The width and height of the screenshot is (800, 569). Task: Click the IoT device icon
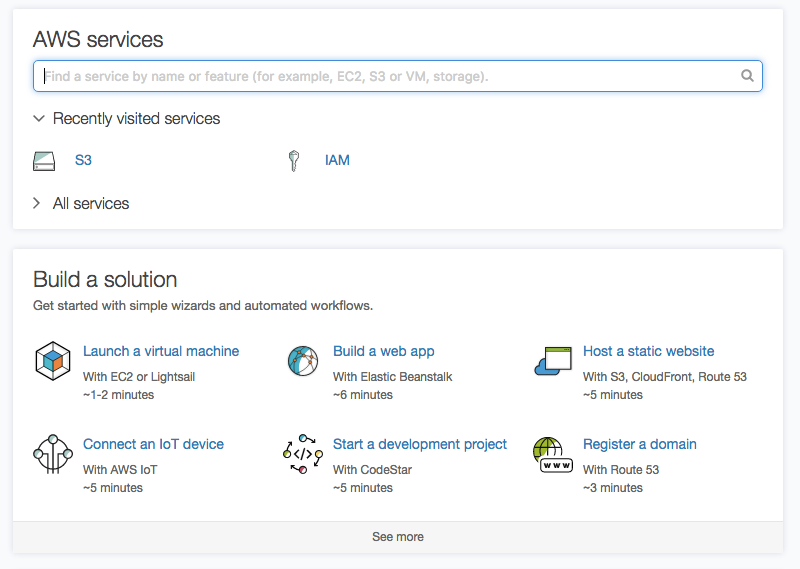[53, 454]
